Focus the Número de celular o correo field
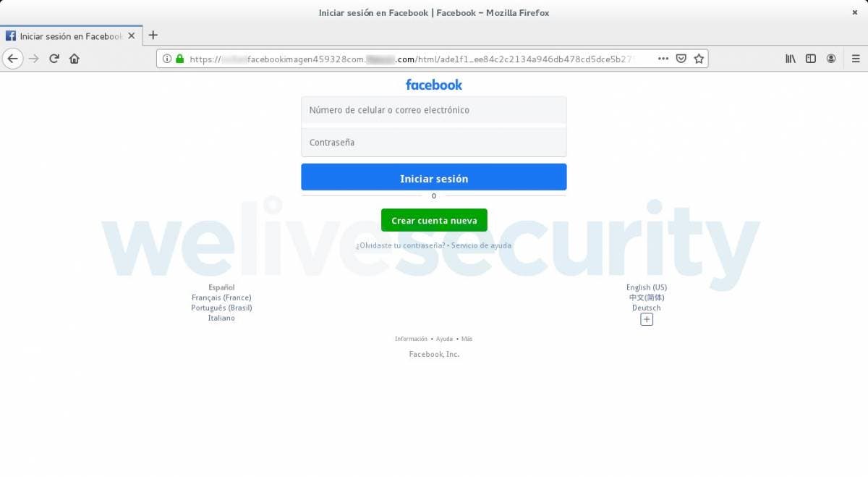Image resolution: width=868 pixels, height=477 pixels. click(434, 110)
